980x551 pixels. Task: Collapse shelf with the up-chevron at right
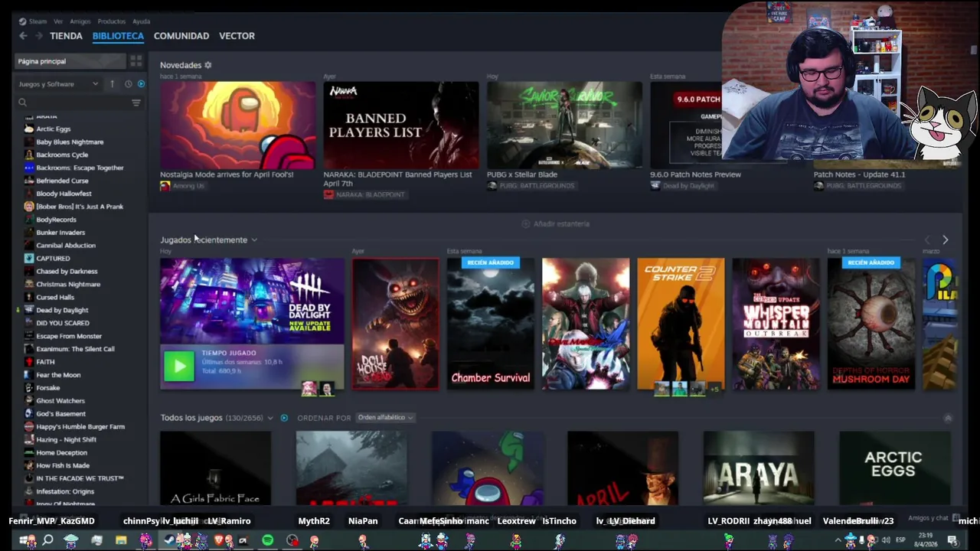tap(948, 418)
